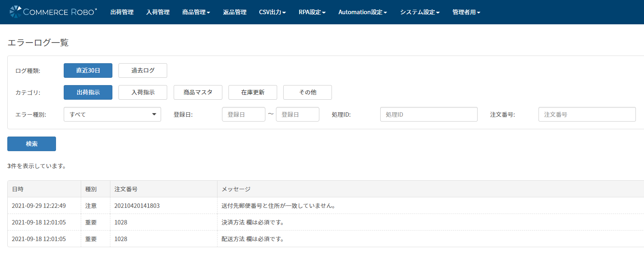The width and height of the screenshot is (644, 265).
Task: Click the エラーログ一覧 page heading
Action: pyautogui.click(x=38, y=43)
